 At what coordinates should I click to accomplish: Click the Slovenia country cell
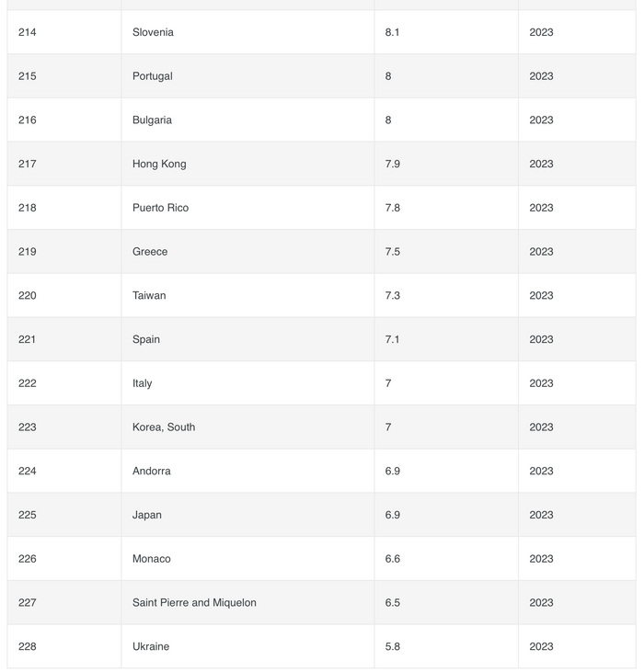(x=153, y=32)
